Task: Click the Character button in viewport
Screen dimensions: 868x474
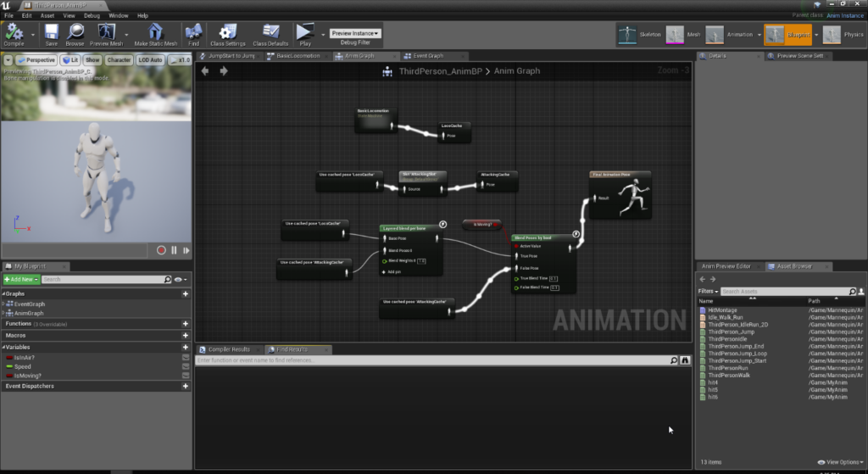Action: pyautogui.click(x=119, y=60)
